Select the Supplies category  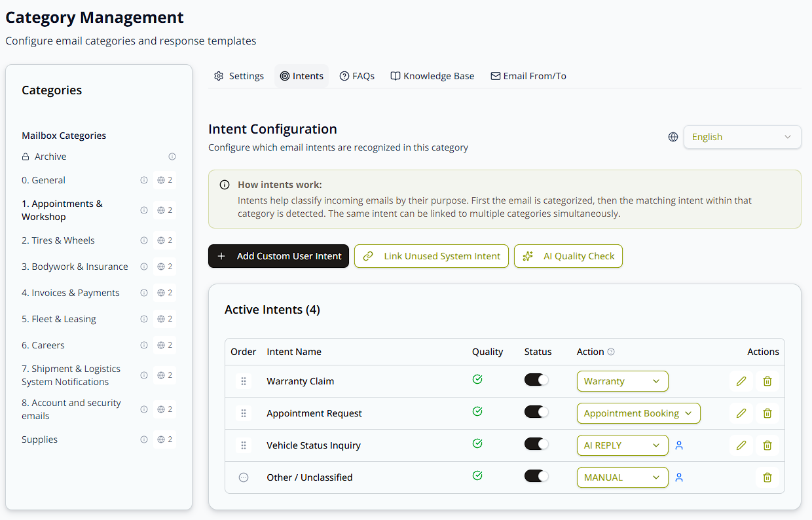39,439
